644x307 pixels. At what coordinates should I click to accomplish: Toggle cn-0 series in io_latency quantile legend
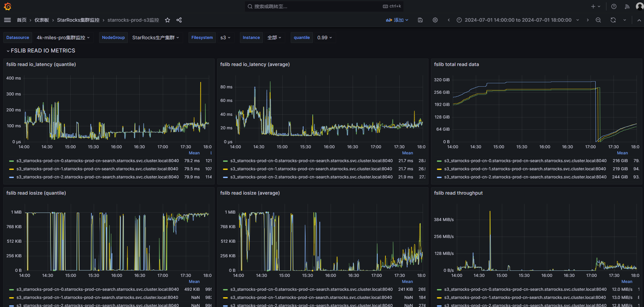point(97,161)
